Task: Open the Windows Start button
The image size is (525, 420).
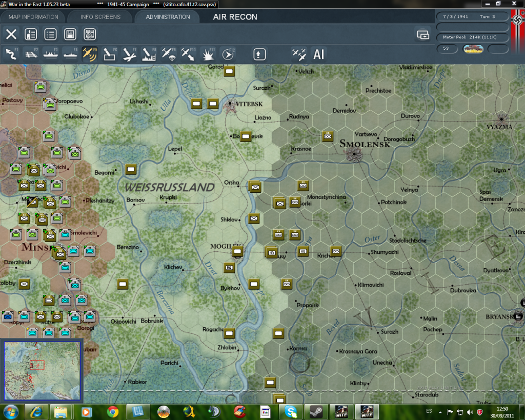Action: [11, 412]
